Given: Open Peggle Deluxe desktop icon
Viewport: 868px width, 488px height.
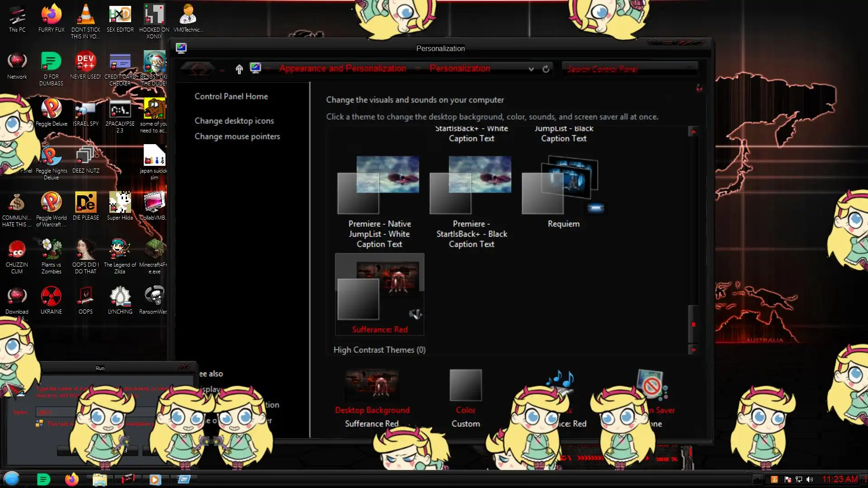Looking at the screenshot, I should [x=51, y=109].
